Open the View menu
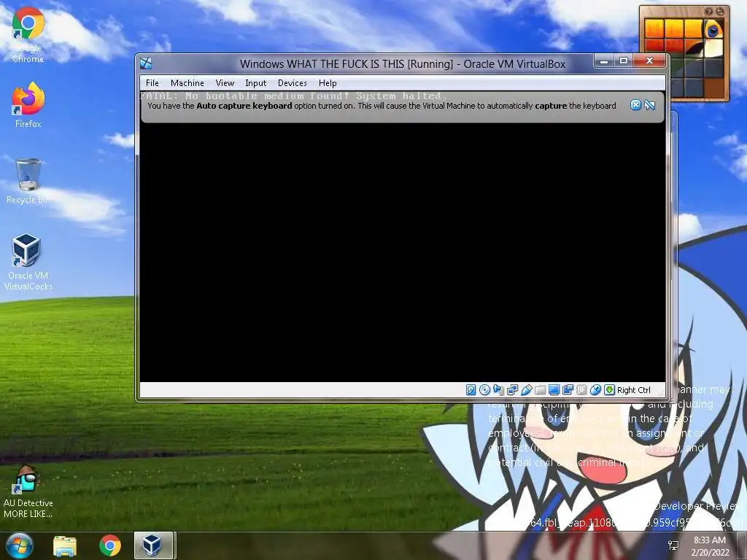This screenshot has width=747, height=560. (x=225, y=83)
